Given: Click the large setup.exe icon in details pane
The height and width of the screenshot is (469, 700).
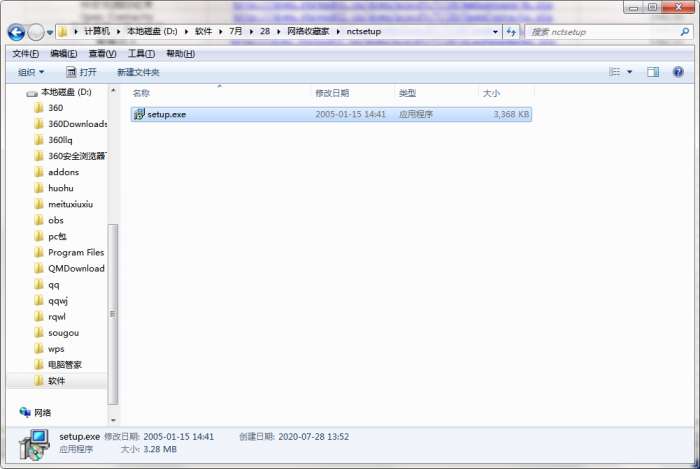Looking at the screenshot, I should [x=34, y=444].
